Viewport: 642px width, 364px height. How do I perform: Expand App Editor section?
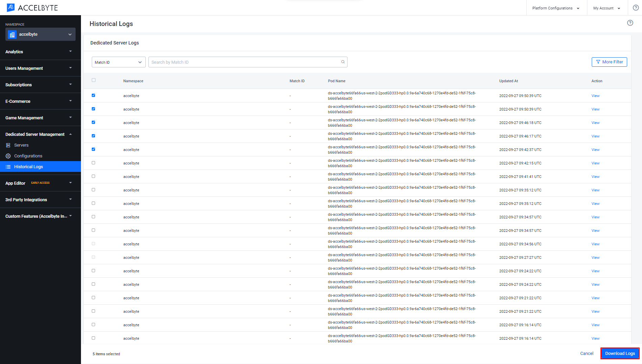click(x=40, y=183)
